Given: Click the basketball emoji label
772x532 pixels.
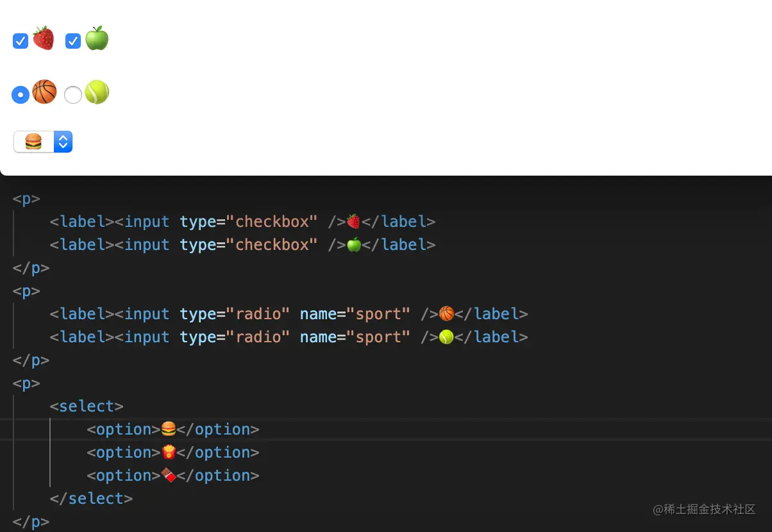Looking at the screenshot, I should 44,92.
